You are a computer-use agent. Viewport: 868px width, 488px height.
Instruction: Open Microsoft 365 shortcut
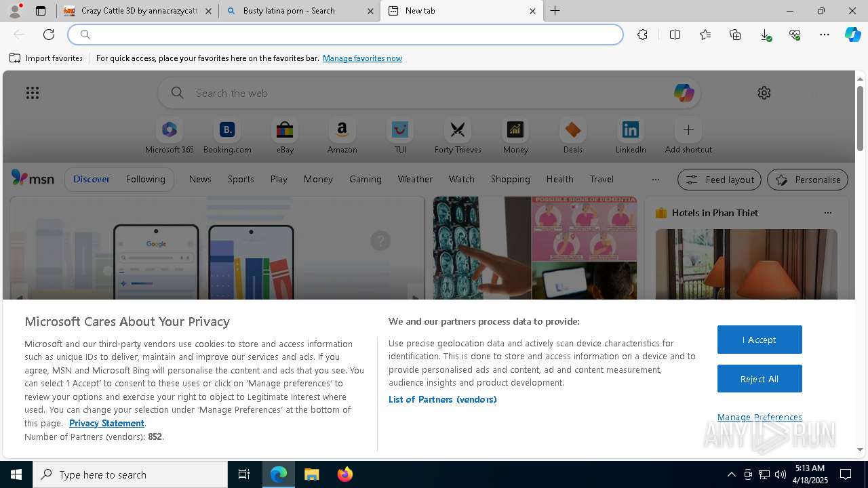pos(170,136)
